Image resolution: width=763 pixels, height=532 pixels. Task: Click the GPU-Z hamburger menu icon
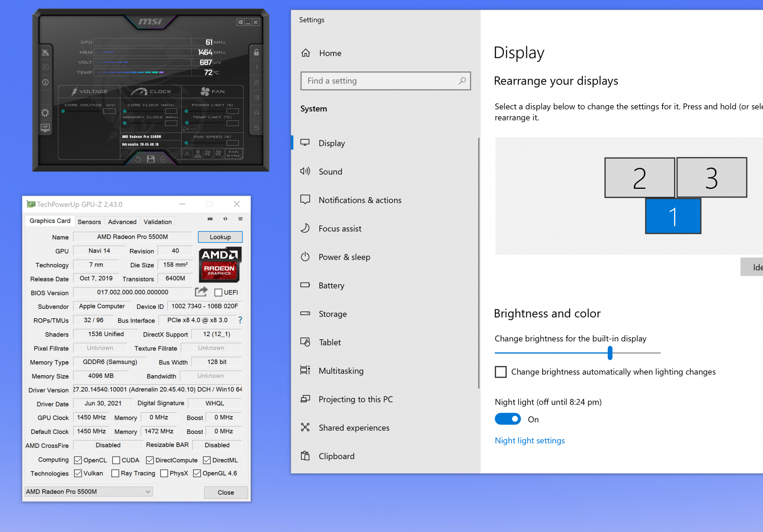point(240,219)
